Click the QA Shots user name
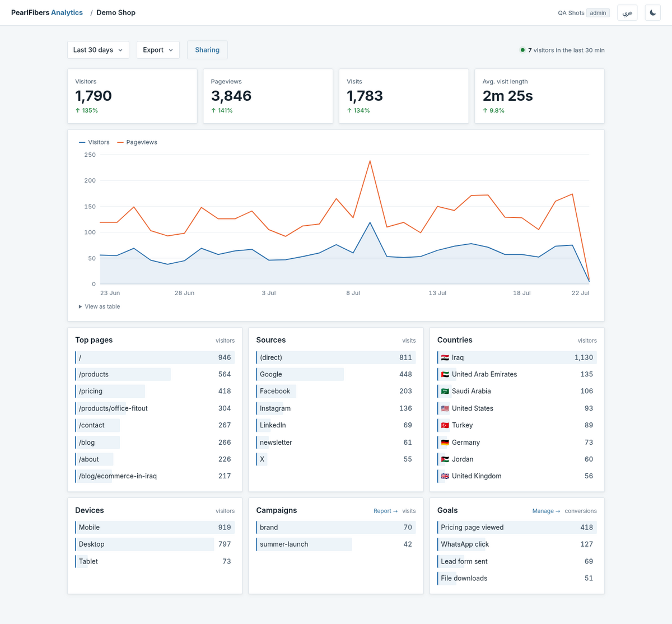672x624 pixels. pos(571,13)
